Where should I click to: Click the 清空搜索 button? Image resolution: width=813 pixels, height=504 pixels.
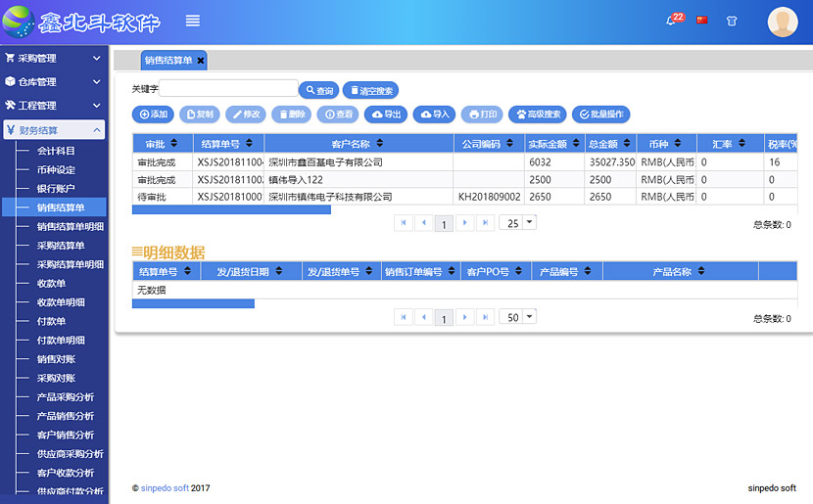[370, 90]
